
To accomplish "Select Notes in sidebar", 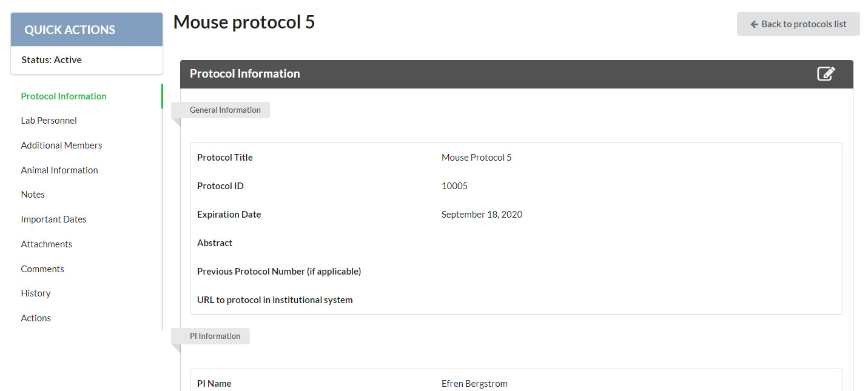I will pyautogui.click(x=33, y=195).
